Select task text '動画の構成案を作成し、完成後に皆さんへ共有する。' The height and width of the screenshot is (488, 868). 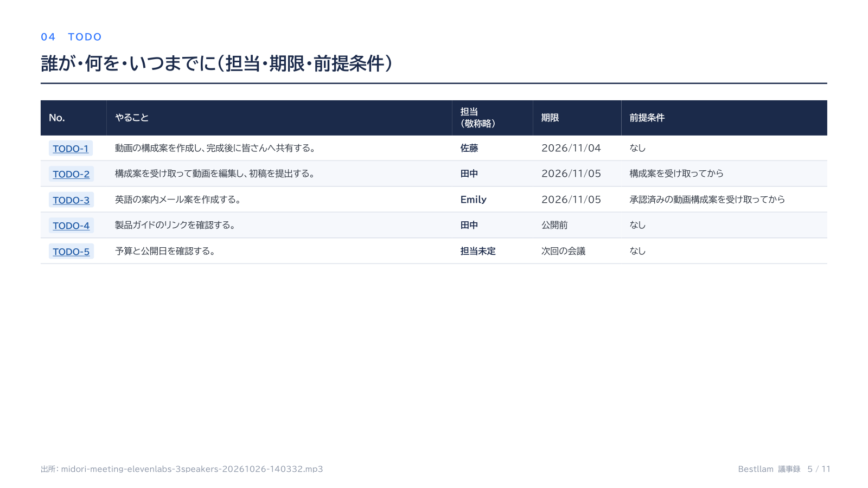pos(215,148)
